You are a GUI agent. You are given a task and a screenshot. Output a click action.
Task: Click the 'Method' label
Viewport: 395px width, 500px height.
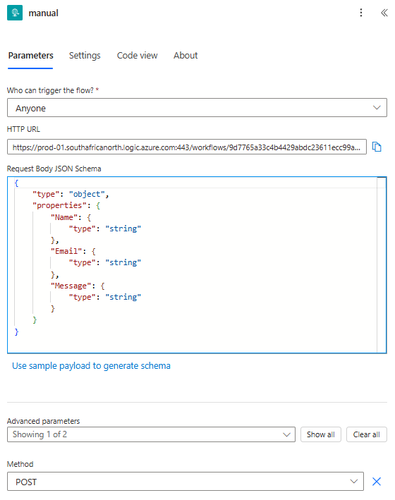20,464
